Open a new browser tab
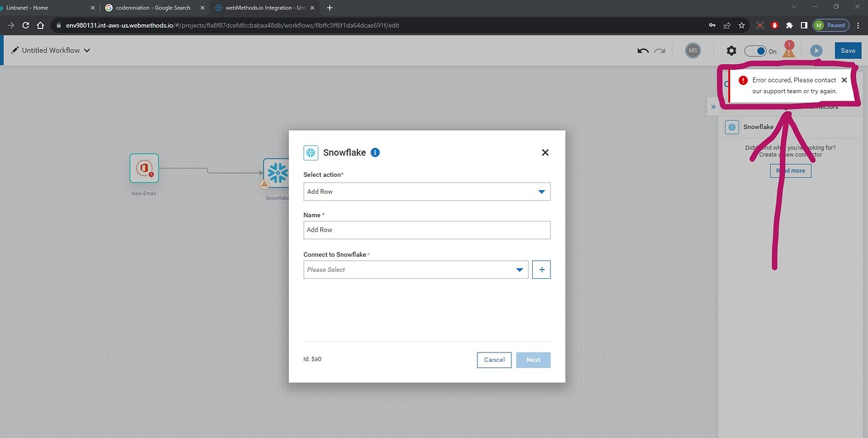Screen dimensions: 868x438 click(330, 8)
